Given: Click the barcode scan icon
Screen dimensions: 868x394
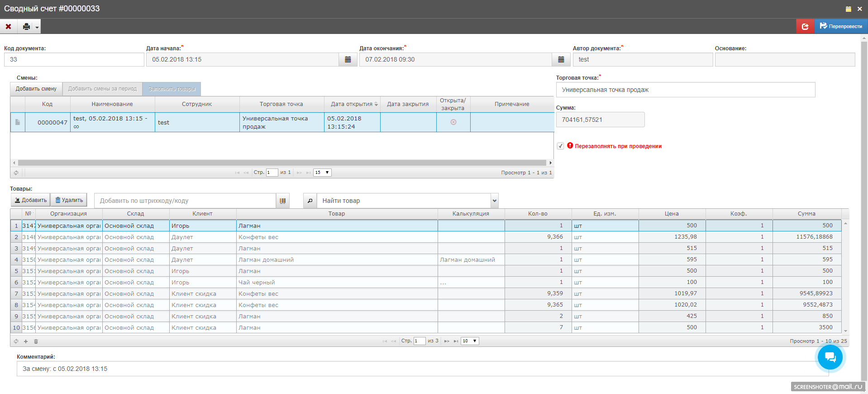Looking at the screenshot, I should (x=282, y=201).
